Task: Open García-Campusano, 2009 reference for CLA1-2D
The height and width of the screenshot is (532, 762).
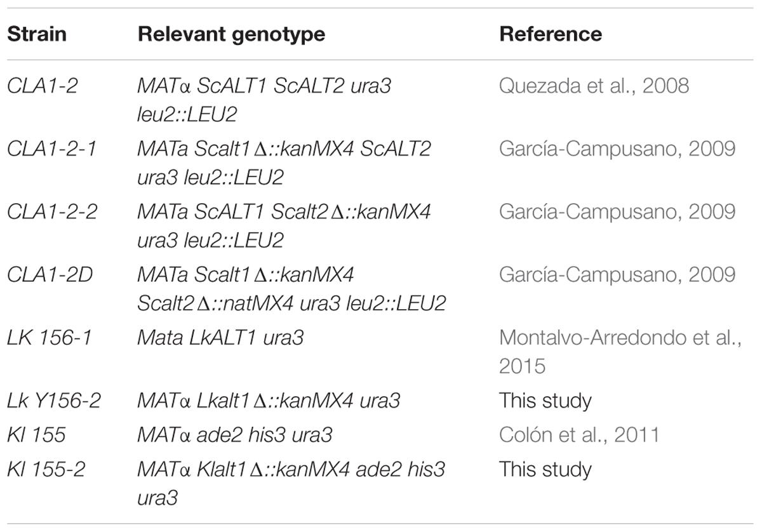Action: click(x=617, y=275)
